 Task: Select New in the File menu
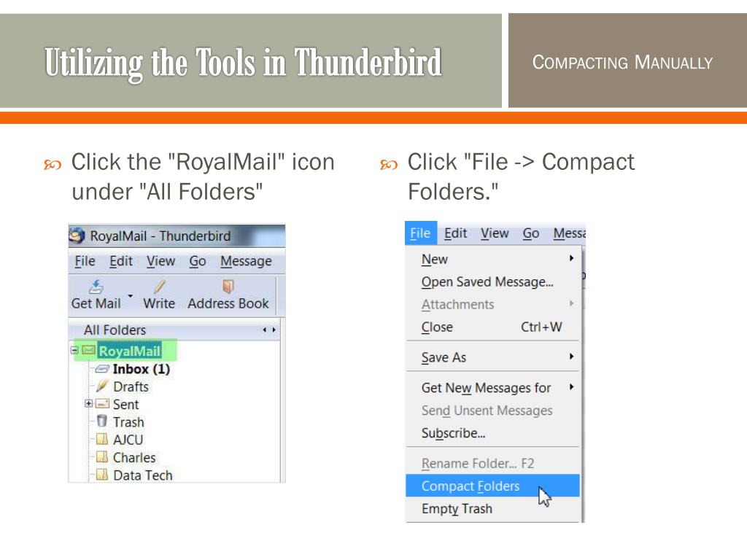[x=492, y=259]
